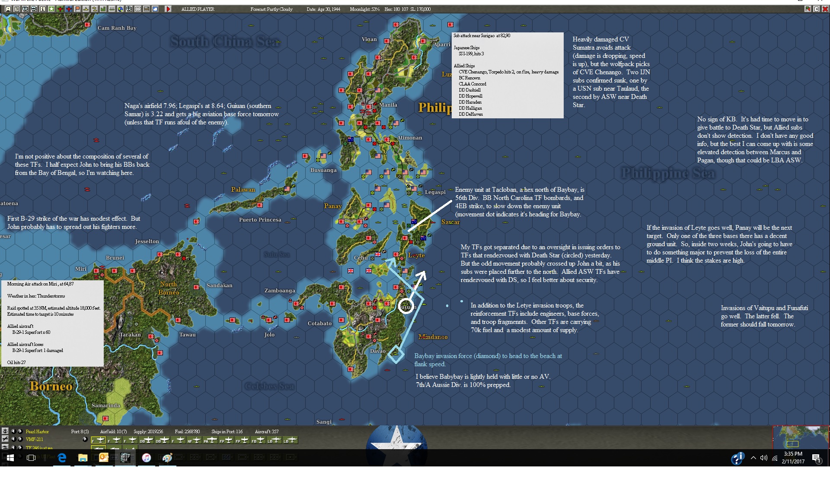Expand hidden system tray icons chevron
The width and height of the screenshot is (830, 504).
pyautogui.click(x=753, y=458)
